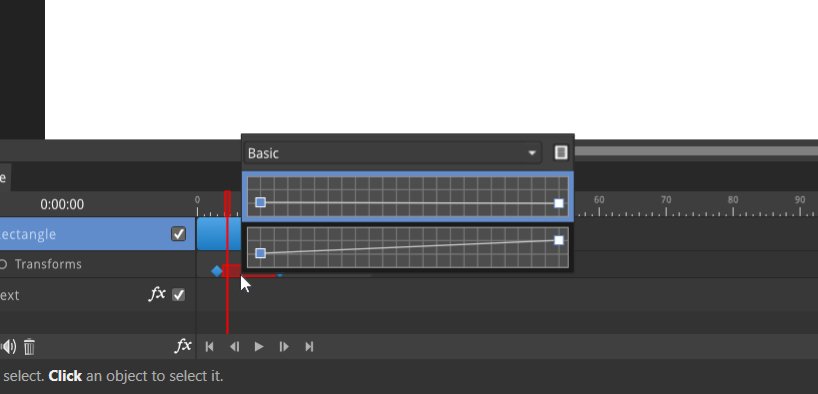Jump to last frame playback icon

[x=309, y=347]
